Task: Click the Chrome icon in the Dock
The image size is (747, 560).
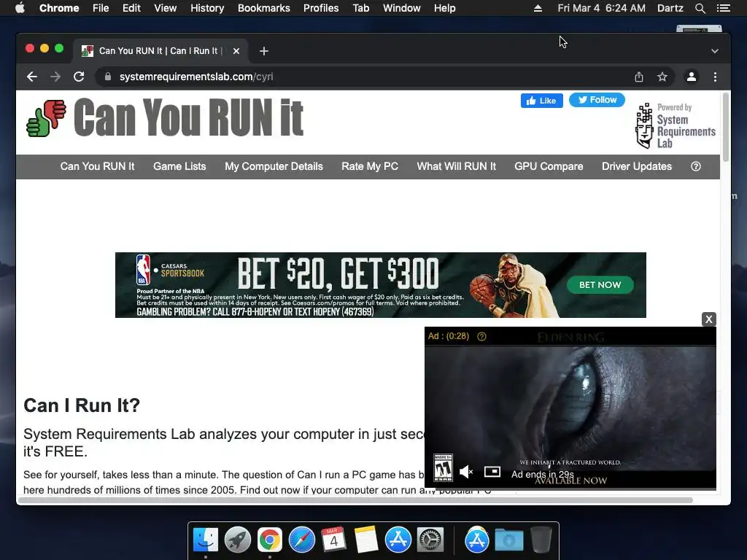Action: [270, 540]
